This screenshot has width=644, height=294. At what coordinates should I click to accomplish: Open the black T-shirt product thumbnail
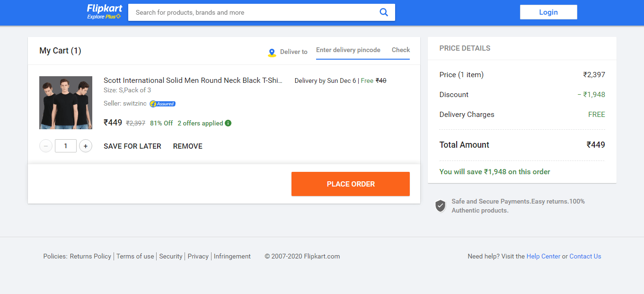click(66, 103)
